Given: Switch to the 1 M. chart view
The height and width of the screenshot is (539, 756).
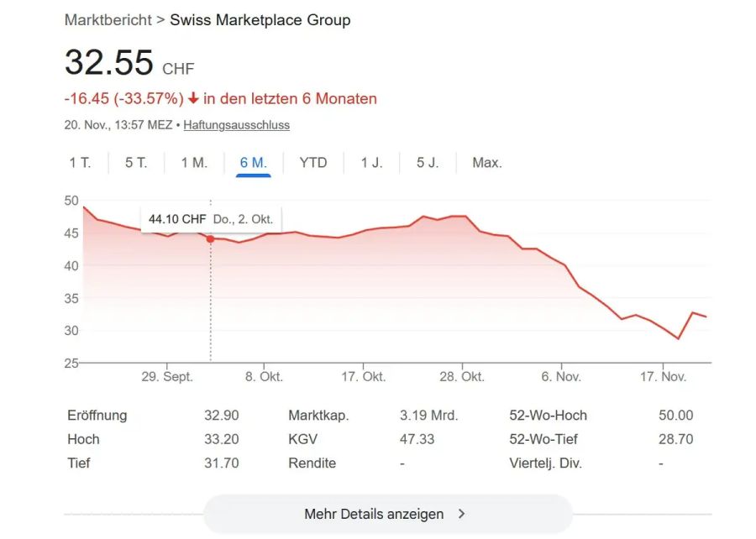Looking at the screenshot, I should (x=195, y=163).
